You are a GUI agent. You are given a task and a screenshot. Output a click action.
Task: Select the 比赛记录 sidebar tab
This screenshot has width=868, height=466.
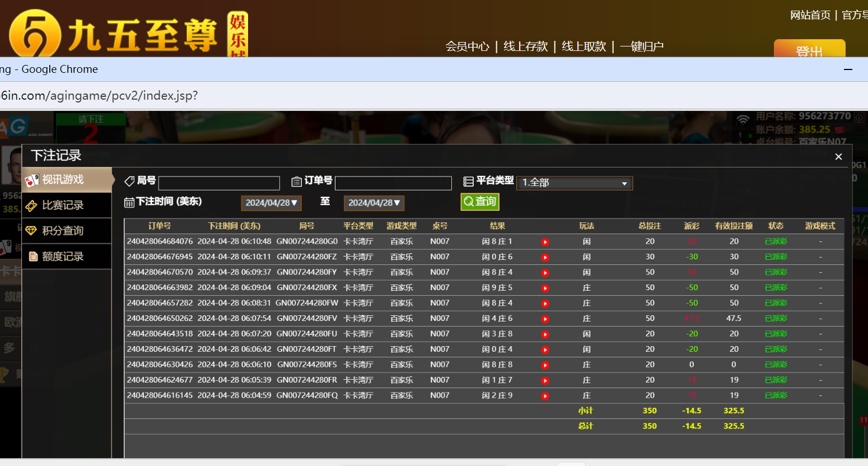point(63,206)
